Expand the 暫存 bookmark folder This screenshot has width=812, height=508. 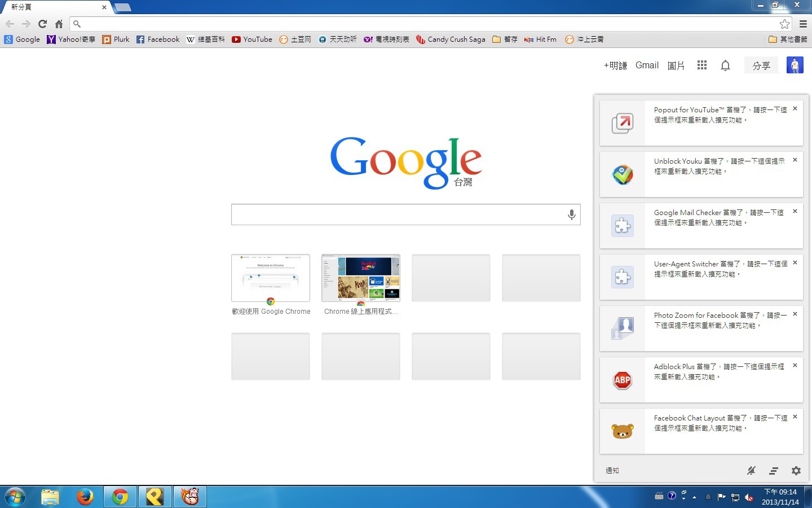[x=505, y=40]
